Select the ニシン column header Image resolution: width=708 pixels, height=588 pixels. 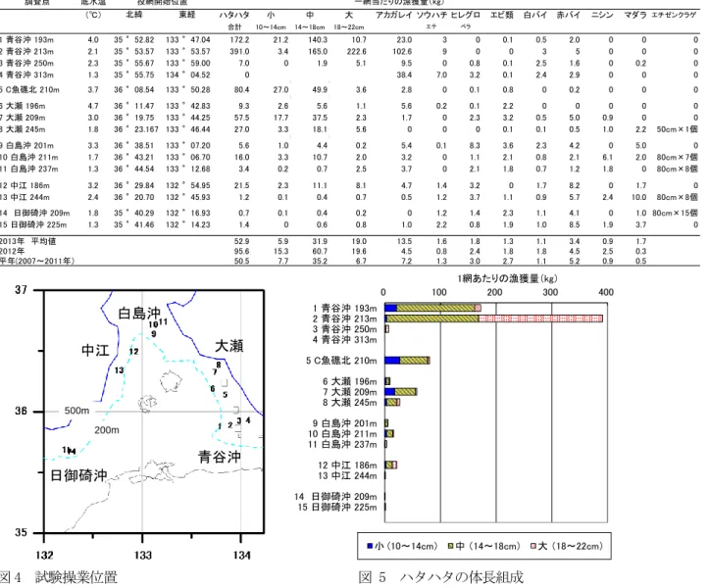click(602, 15)
